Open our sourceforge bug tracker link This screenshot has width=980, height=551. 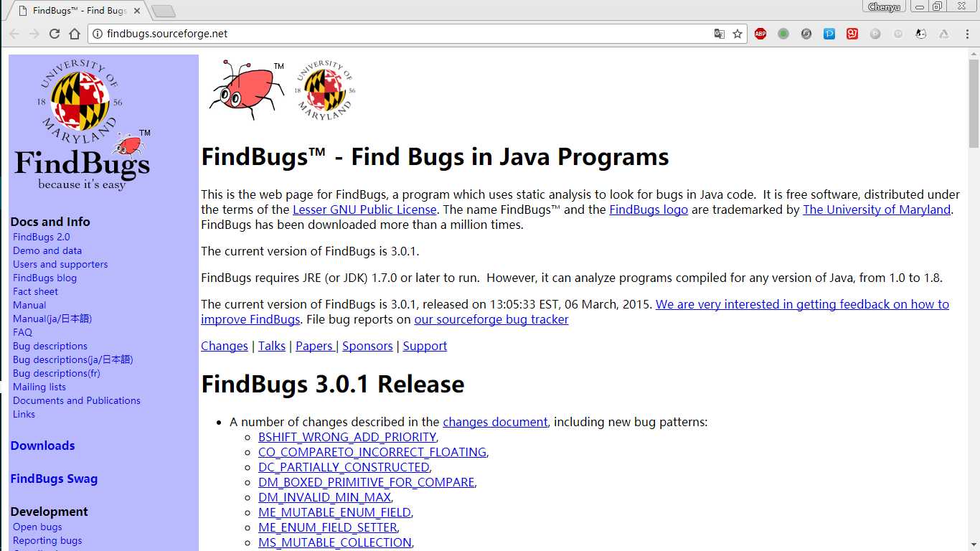click(x=491, y=319)
